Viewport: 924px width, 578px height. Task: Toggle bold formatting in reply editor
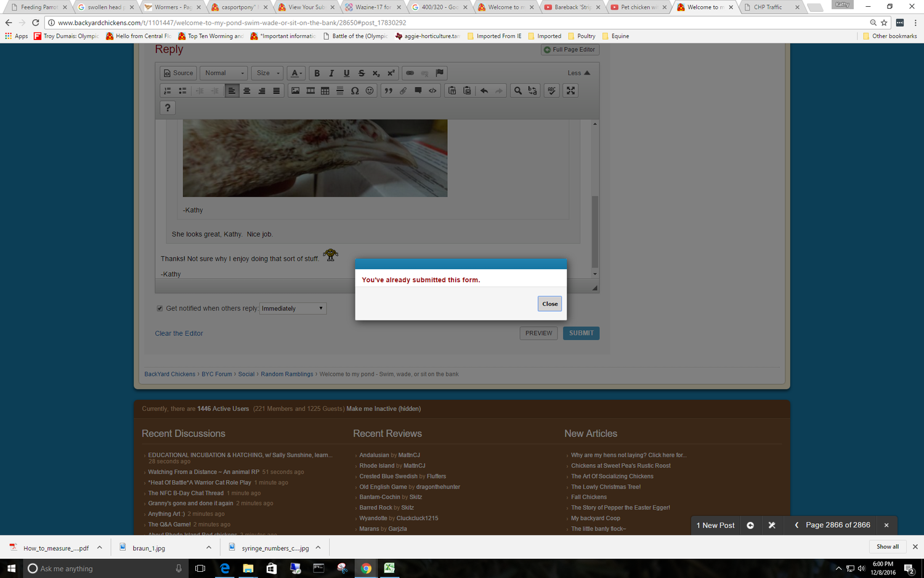tap(317, 73)
